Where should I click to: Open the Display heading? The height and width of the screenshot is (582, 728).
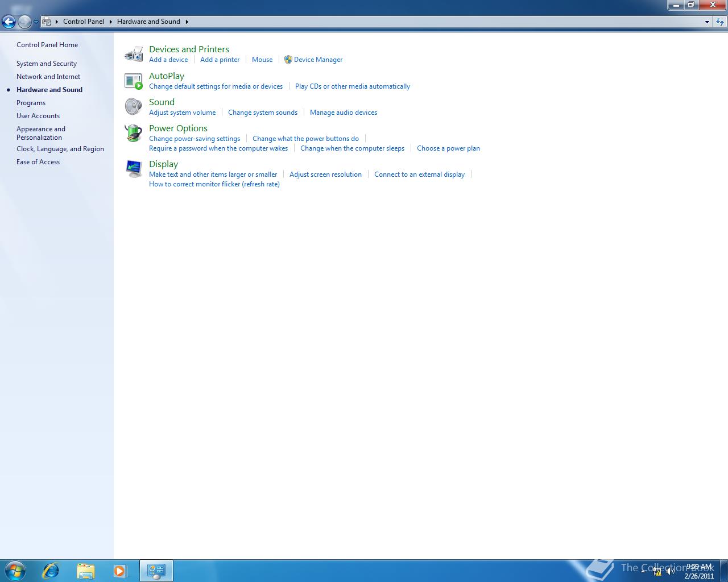(163, 164)
